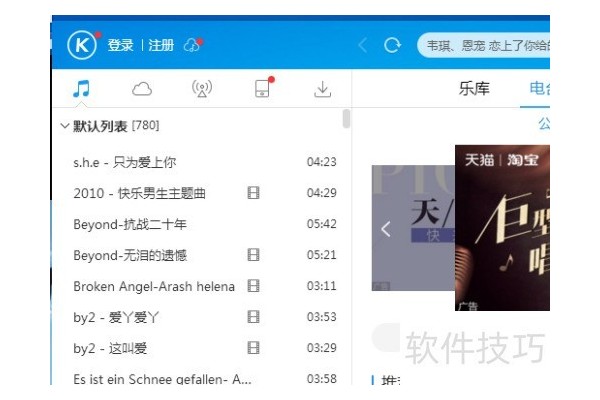600x400 pixels.
Task: Click the Kugou K logo avatar
Action: [82, 45]
